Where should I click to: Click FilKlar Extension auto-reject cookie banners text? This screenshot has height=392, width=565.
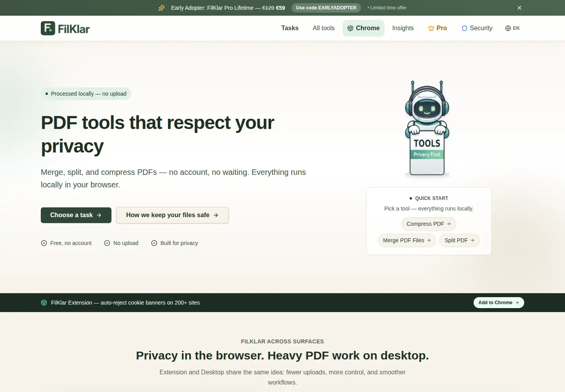tap(126, 303)
